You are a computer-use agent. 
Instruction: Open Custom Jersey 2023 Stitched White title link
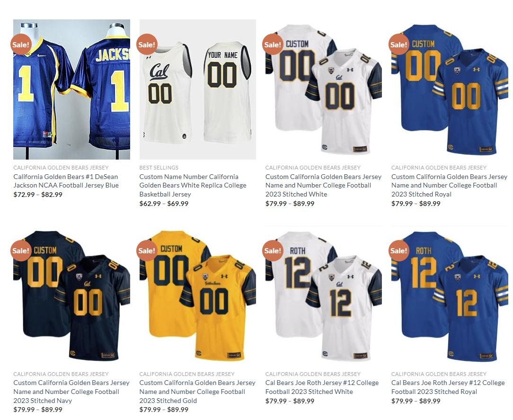pyautogui.click(x=323, y=185)
